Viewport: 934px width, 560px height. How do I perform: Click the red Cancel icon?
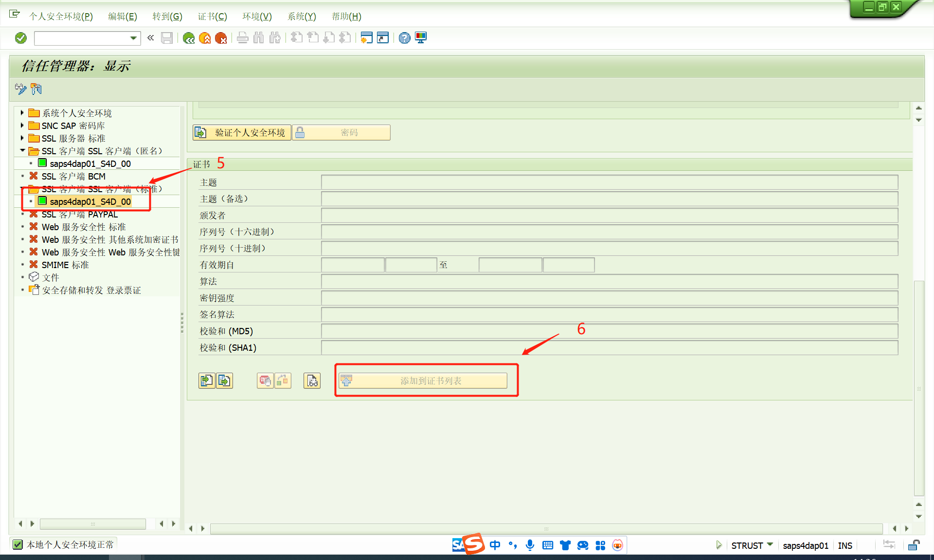(221, 38)
